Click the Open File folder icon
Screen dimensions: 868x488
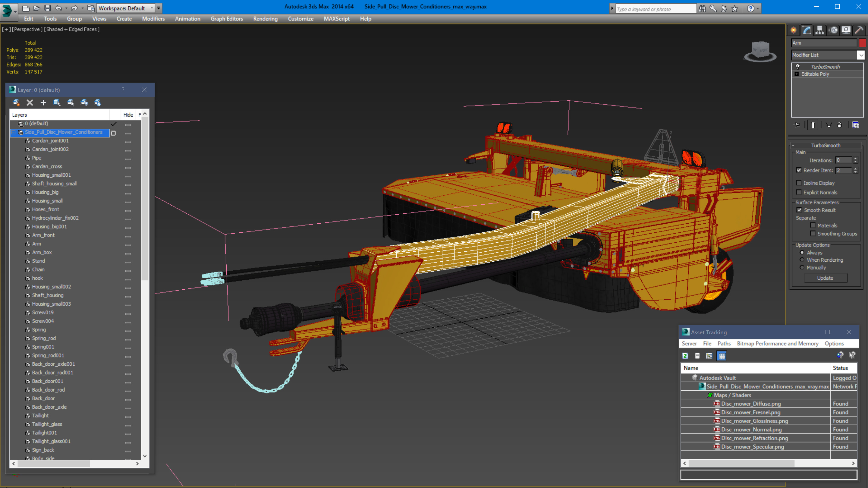click(37, 8)
